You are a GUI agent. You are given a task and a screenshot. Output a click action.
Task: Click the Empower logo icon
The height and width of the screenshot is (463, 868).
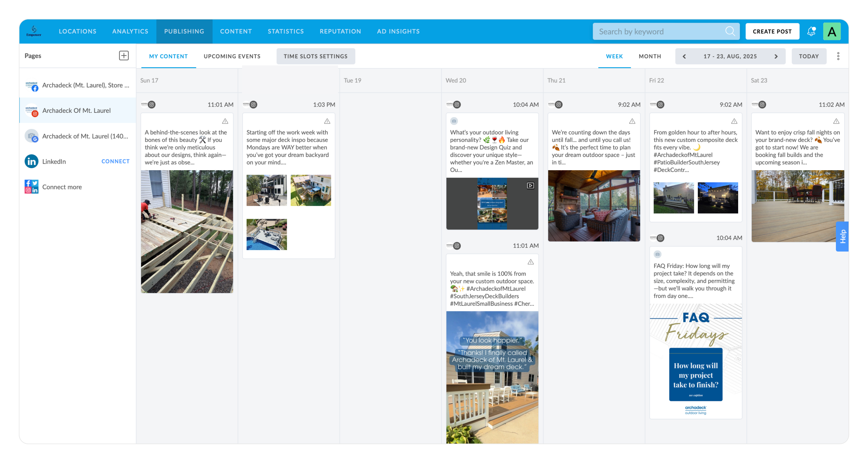(34, 31)
